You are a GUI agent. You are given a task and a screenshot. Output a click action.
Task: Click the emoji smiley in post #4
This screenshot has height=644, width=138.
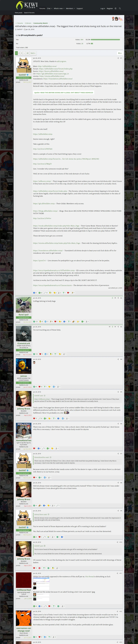[34, 362]
